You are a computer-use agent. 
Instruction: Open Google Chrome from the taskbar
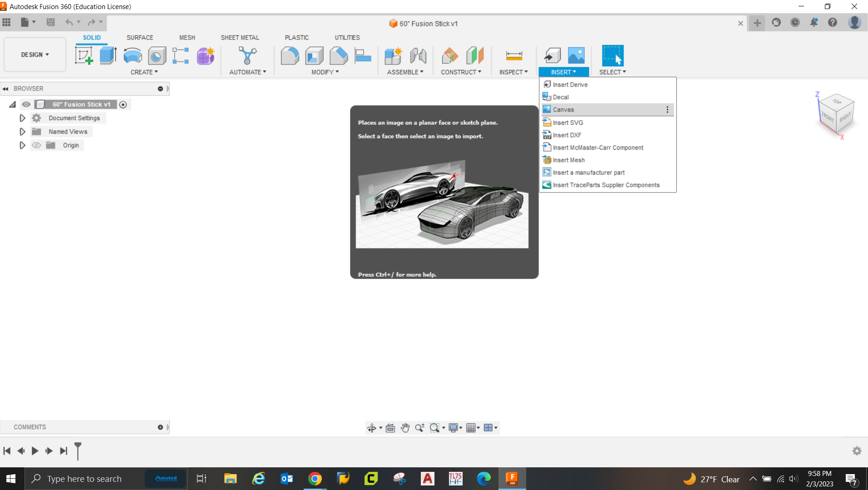(315, 479)
